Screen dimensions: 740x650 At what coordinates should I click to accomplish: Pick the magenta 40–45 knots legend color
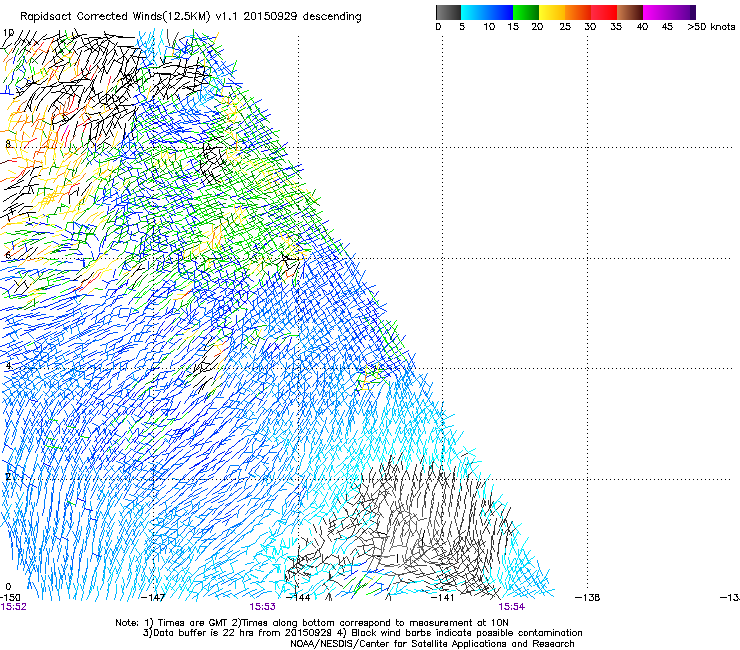[656, 12]
